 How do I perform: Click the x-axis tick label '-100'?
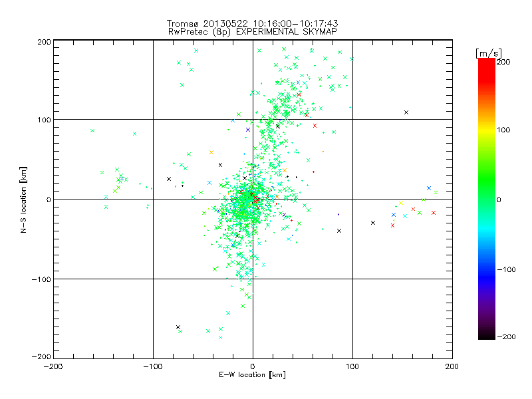pos(153,366)
